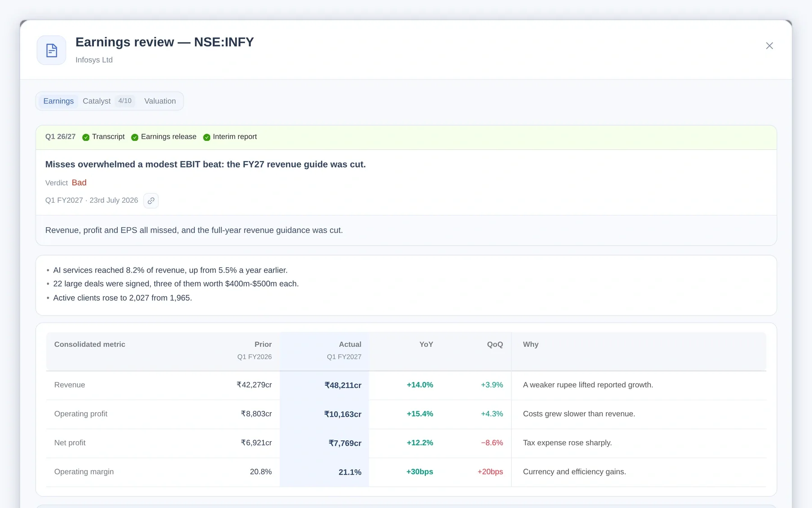Click the QoQ column header

[495, 345]
